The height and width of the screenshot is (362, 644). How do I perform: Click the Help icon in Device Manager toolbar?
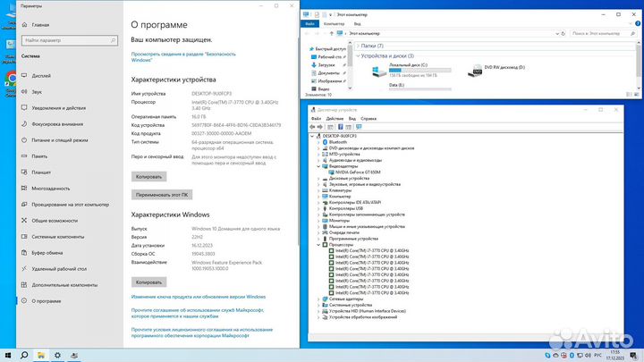point(341,127)
